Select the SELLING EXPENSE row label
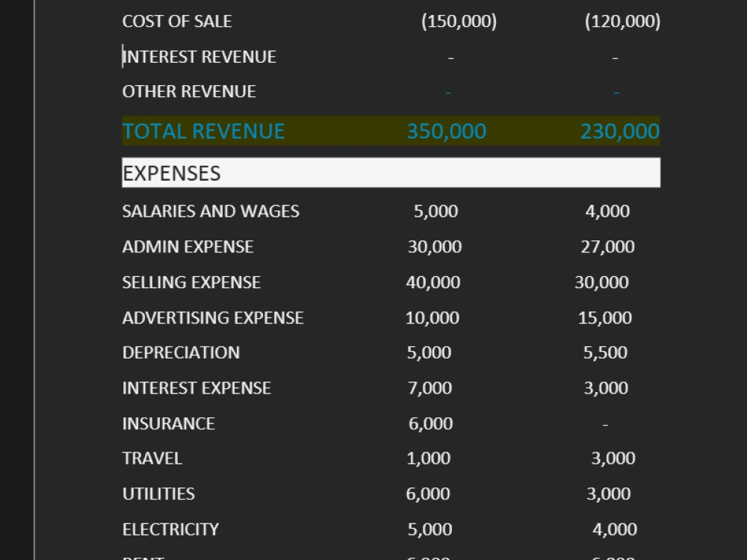 coord(191,282)
